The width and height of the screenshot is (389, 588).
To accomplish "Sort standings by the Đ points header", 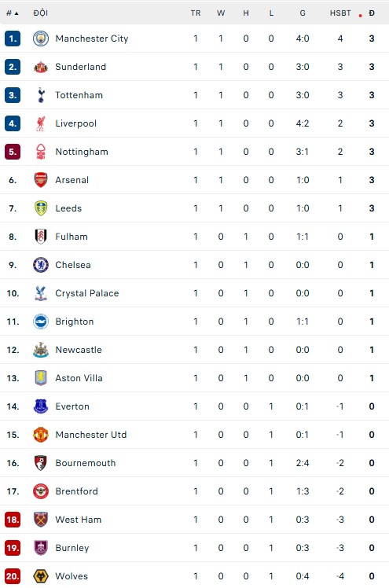I will 372,13.
